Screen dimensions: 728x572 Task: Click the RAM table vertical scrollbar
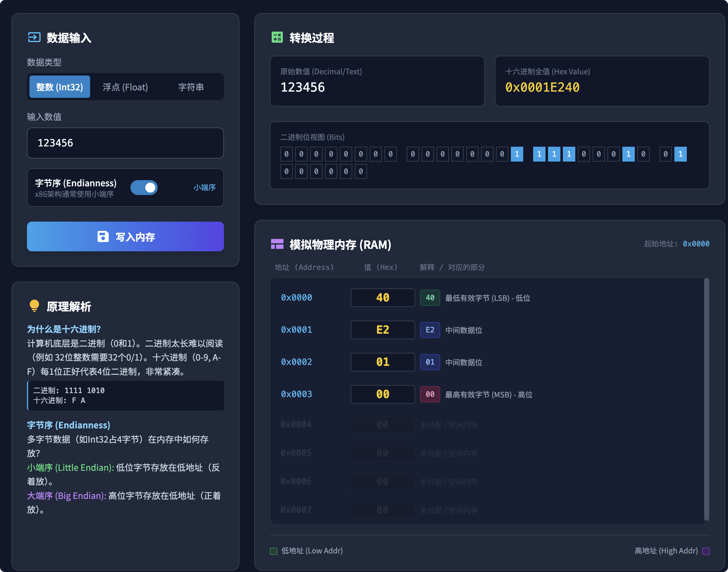point(706,399)
